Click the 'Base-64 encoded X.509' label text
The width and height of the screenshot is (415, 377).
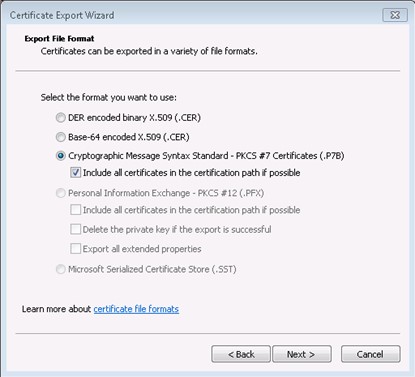pyautogui.click(x=114, y=137)
